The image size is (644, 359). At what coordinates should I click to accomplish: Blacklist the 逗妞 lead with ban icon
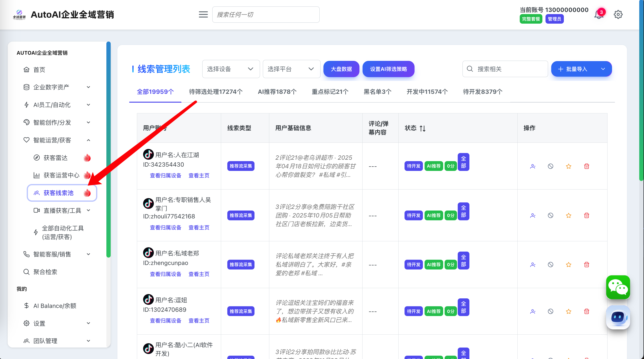pos(551,311)
